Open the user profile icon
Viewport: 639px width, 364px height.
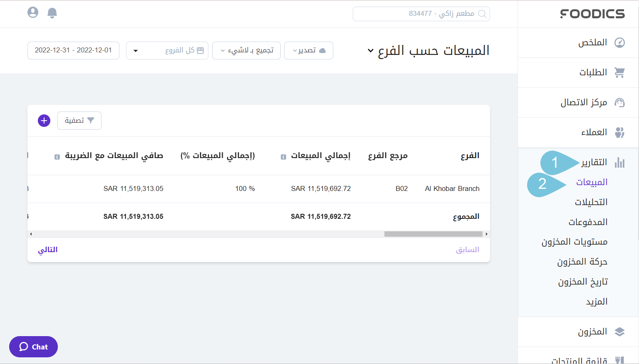(x=32, y=12)
